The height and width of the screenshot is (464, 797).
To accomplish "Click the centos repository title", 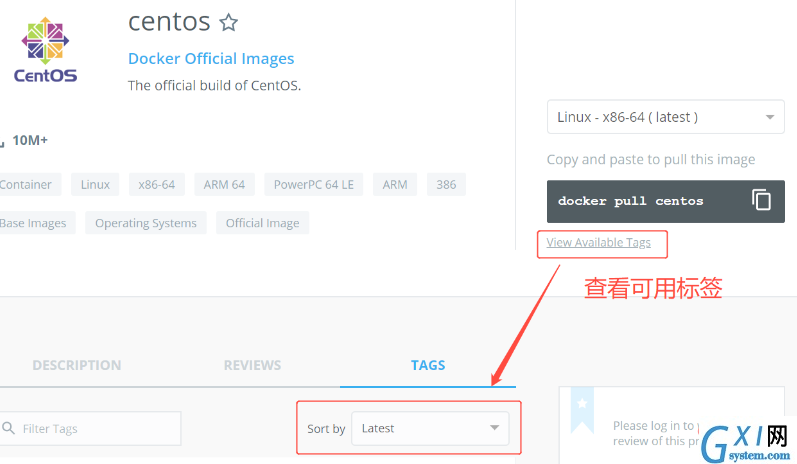I will (169, 22).
